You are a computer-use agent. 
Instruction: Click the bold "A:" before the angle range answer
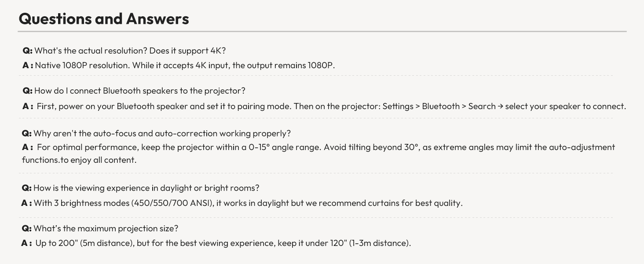pyautogui.click(x=27, y=147)
